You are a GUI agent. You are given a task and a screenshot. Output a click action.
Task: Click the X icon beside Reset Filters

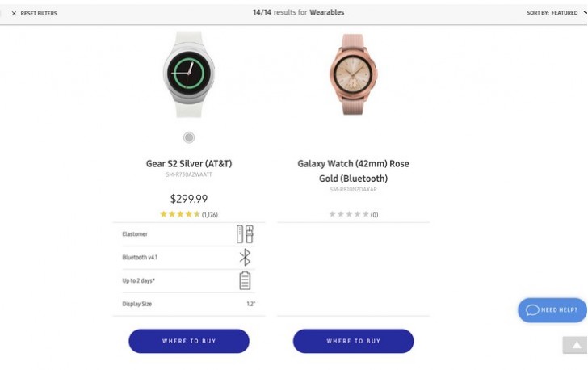pos(14,14)
